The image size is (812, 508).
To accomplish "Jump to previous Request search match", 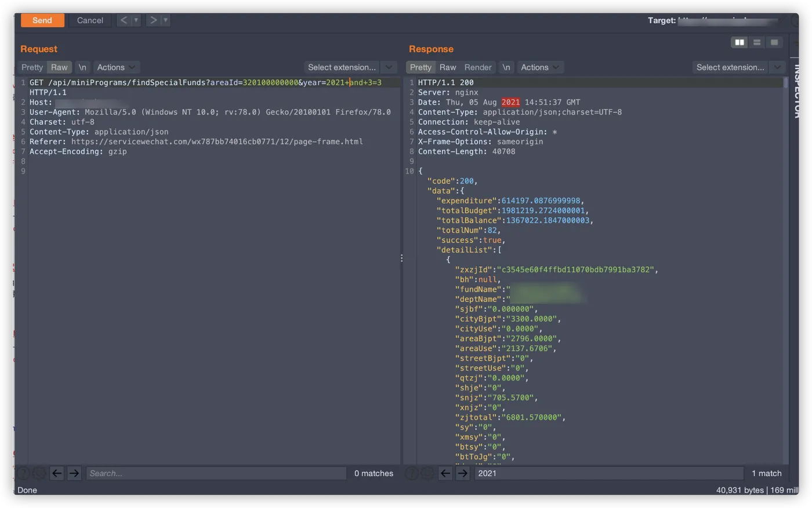I will tap(57, 473).
